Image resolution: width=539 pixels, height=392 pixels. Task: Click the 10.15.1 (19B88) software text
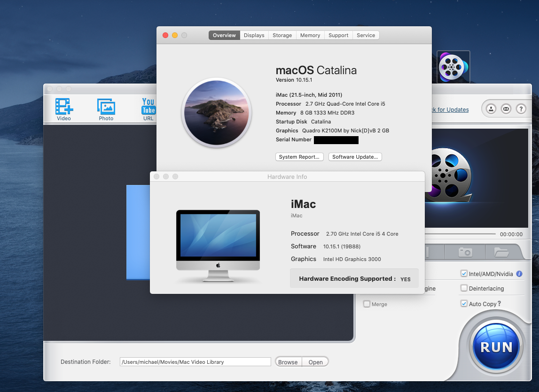(342, 246)
